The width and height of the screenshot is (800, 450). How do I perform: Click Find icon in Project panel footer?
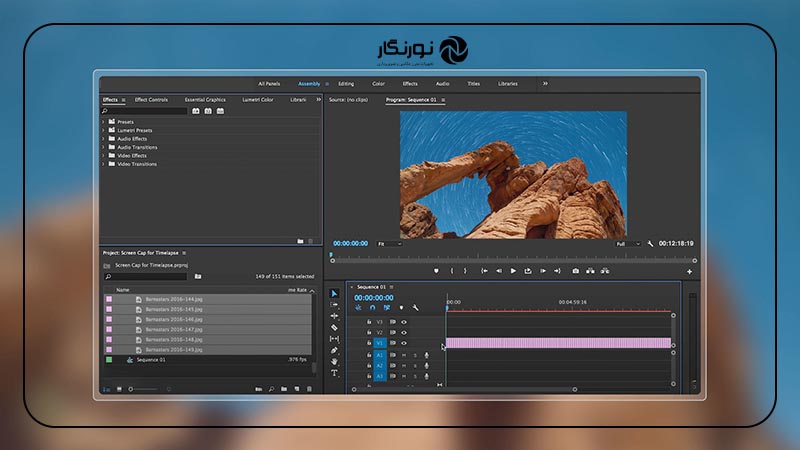(x=271, y=389)
